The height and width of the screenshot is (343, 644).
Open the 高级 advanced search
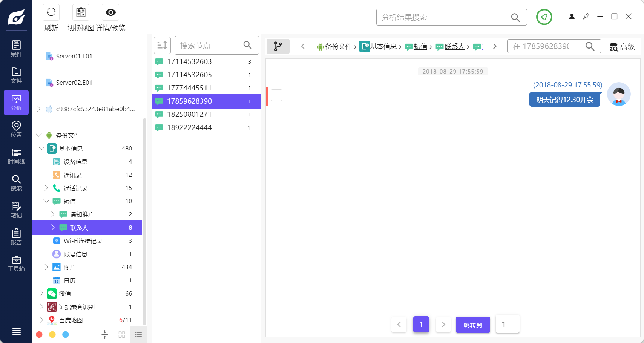click(622, 46)
